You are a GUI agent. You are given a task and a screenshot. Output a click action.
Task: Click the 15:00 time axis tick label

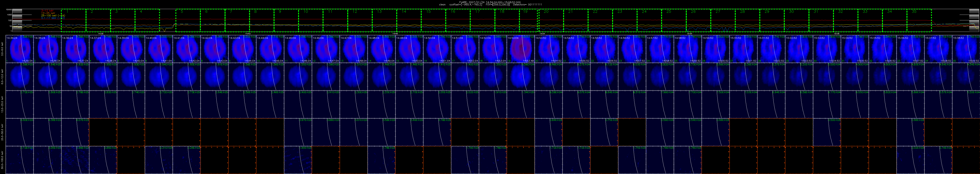coord(689,33)
